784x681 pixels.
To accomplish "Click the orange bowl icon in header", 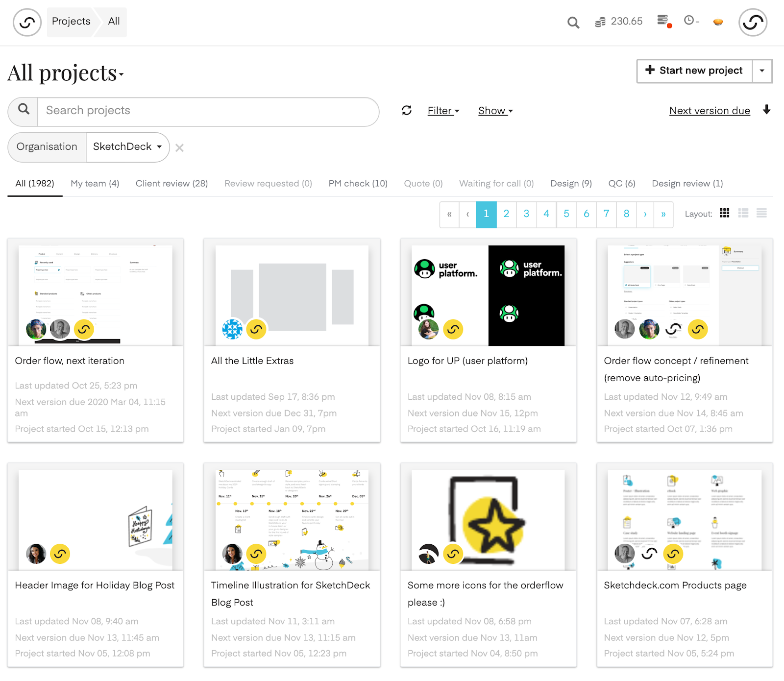I will [718, 22].
